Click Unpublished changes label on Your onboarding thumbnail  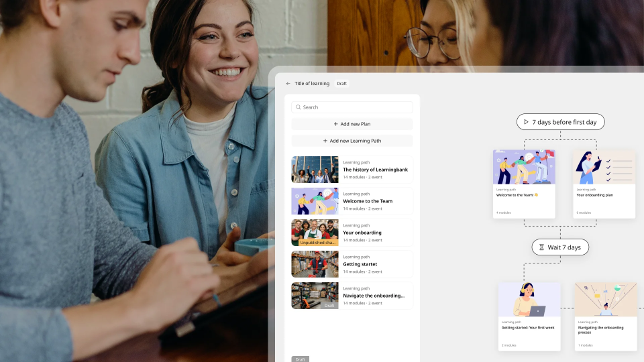point(317,243)
